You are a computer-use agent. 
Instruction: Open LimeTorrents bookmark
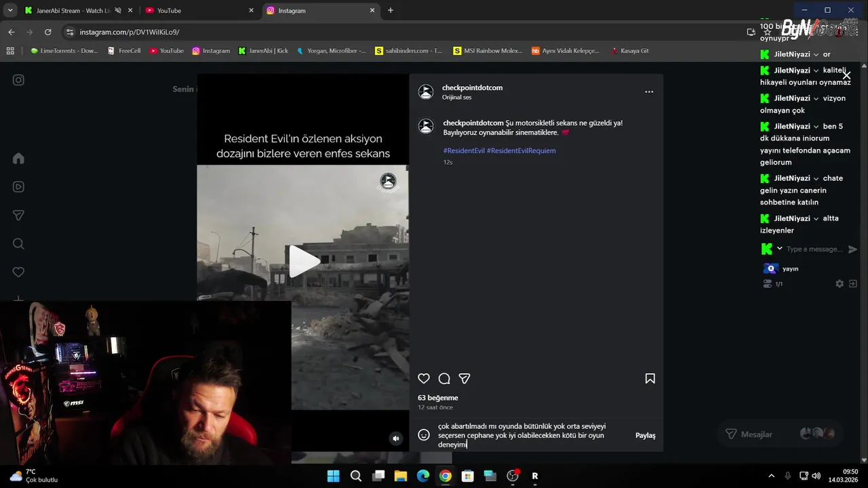pyautogui.click(x=64, y=51)
